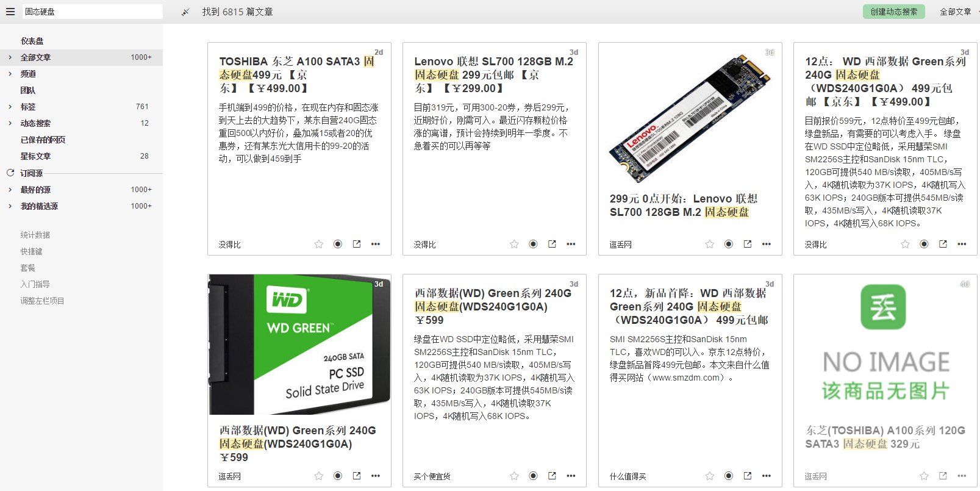Star the 东芝 A100 120G 329元 article
This screenshot has height=491, width=980.
(x=924, y=476)
